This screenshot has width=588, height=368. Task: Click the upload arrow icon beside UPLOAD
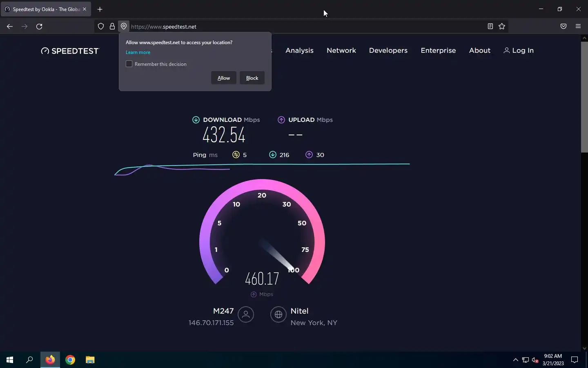click(x=281, y=120)
